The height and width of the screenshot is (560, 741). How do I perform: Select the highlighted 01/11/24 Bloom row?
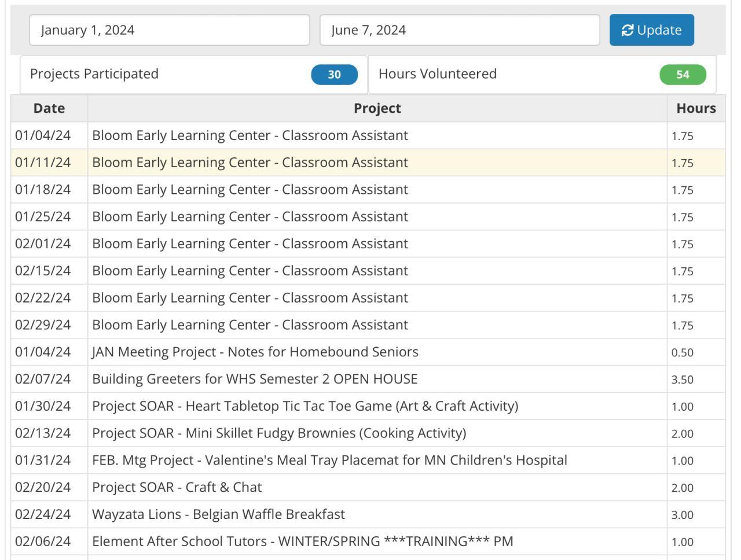click(x=250, y=163)
